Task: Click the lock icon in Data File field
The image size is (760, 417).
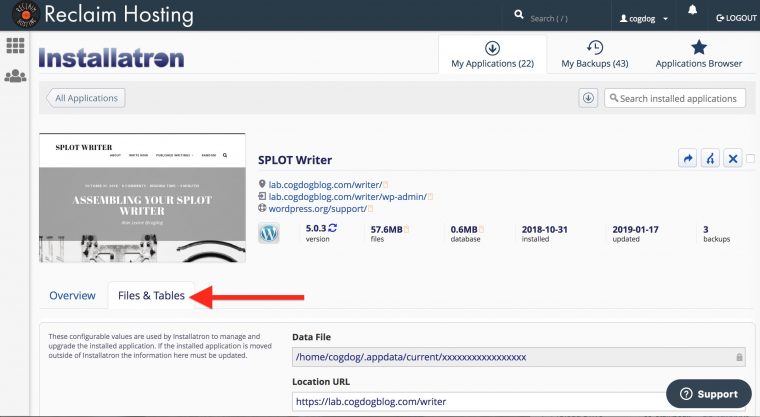Action: point(739,357)
